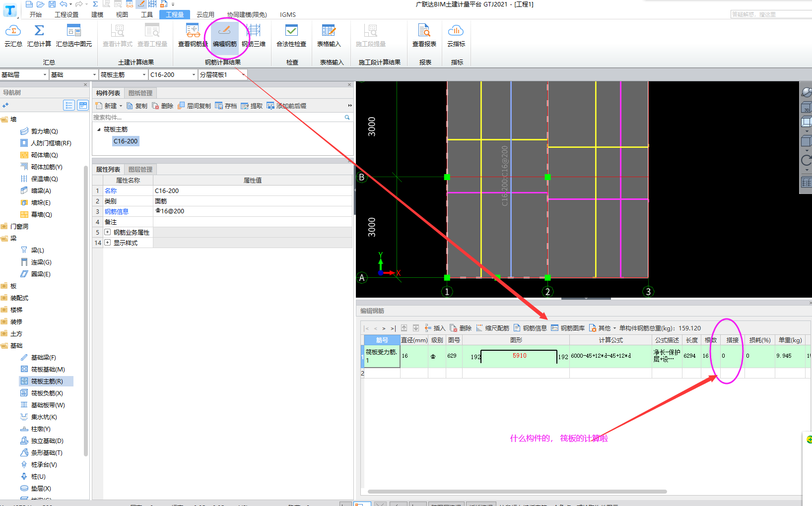Click the 钢筋信息 property link

pyautogui.click(x=117, y=211)
